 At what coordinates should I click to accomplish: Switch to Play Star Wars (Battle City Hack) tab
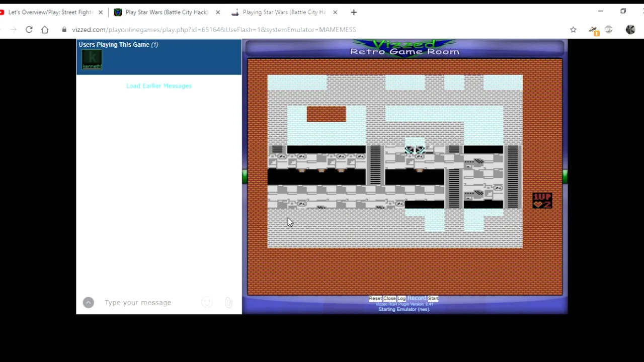point(166,12)
